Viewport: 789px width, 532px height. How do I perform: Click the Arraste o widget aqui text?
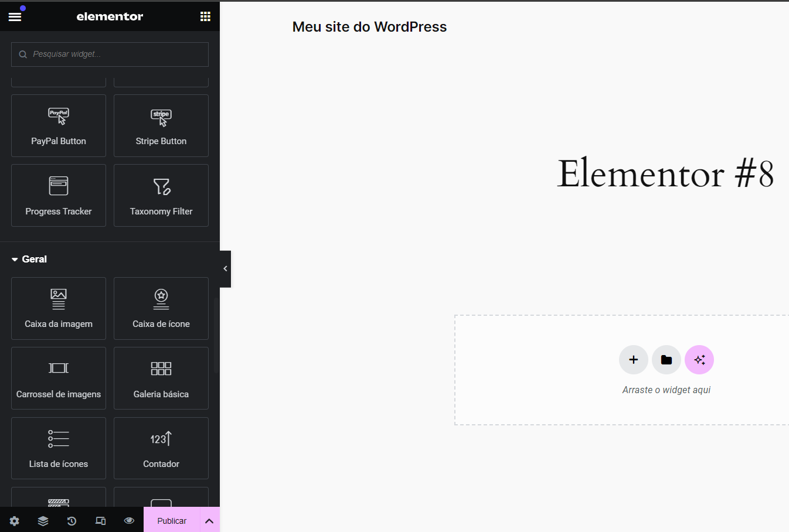(x=666, y=390)
